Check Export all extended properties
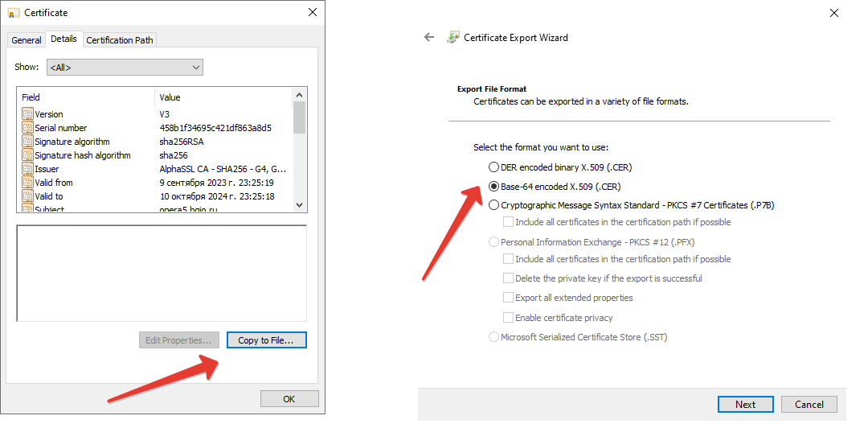868x424 pixels. tap(508, 298)
